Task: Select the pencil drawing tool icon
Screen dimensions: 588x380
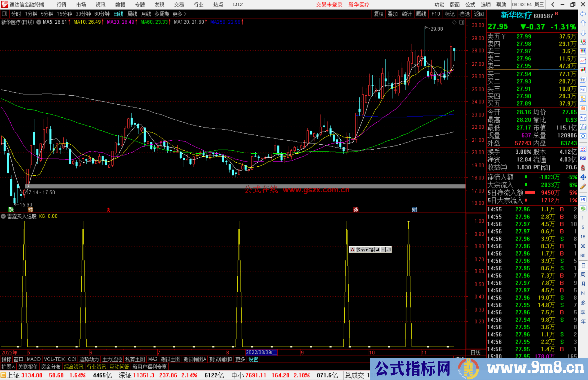Action: point(583,187)
